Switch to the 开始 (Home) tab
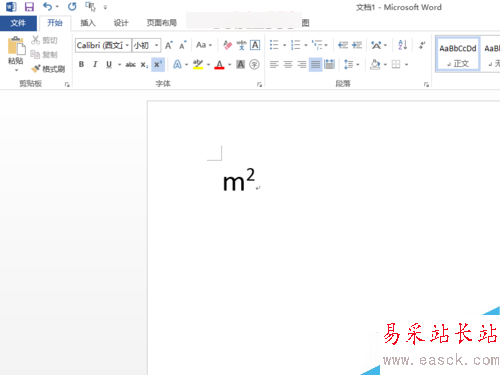Screen dimensions: 500x375 55,23
